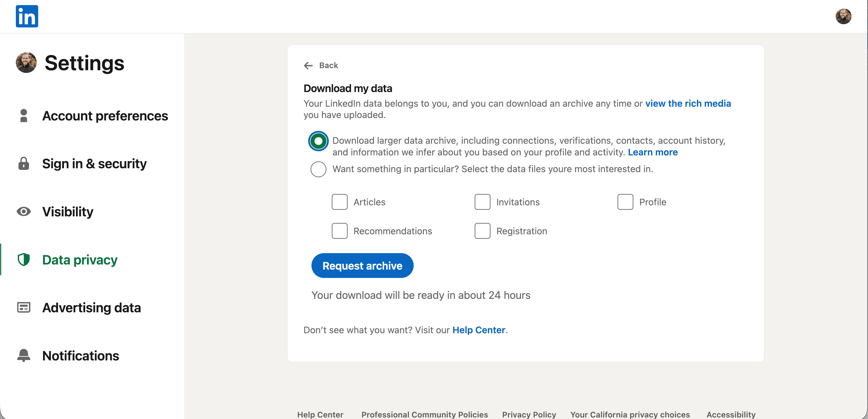Open the 'view the rich media' link
The width and height of the screenshot is (868, 419).
[688, 103]
